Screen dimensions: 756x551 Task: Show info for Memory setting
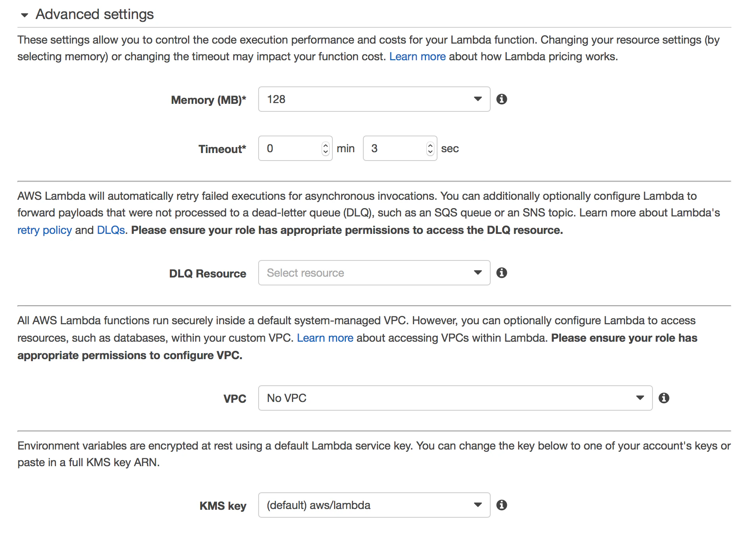[x=502, y=99]
